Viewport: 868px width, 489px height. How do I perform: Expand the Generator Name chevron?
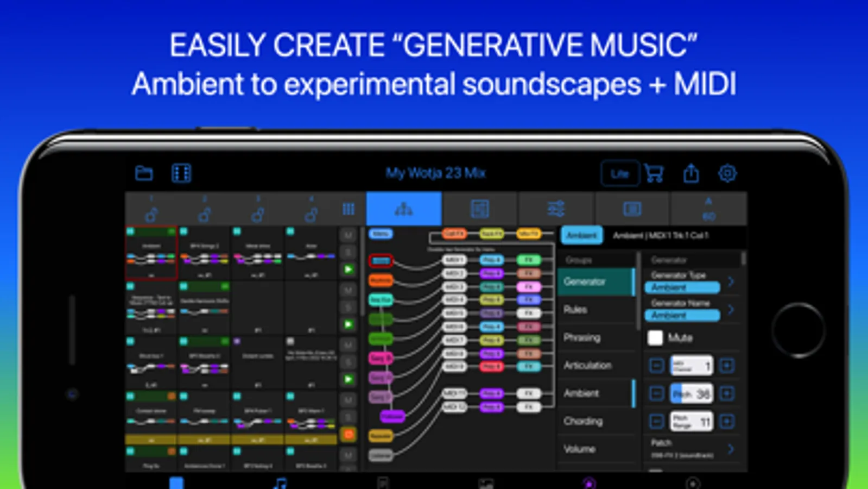coord(731,309)
